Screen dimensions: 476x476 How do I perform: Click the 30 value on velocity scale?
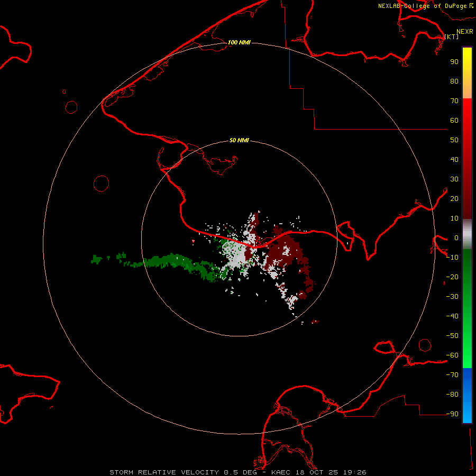[x=454, y=179]
